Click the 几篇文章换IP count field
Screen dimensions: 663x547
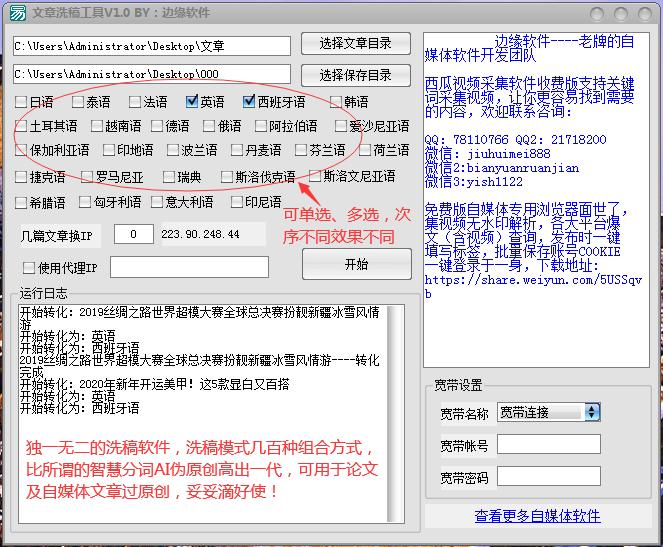(x=134, y=234)
